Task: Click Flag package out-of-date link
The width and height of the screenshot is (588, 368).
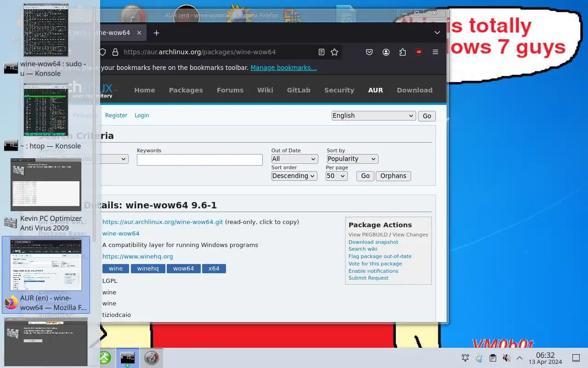Action: (380, 256)
